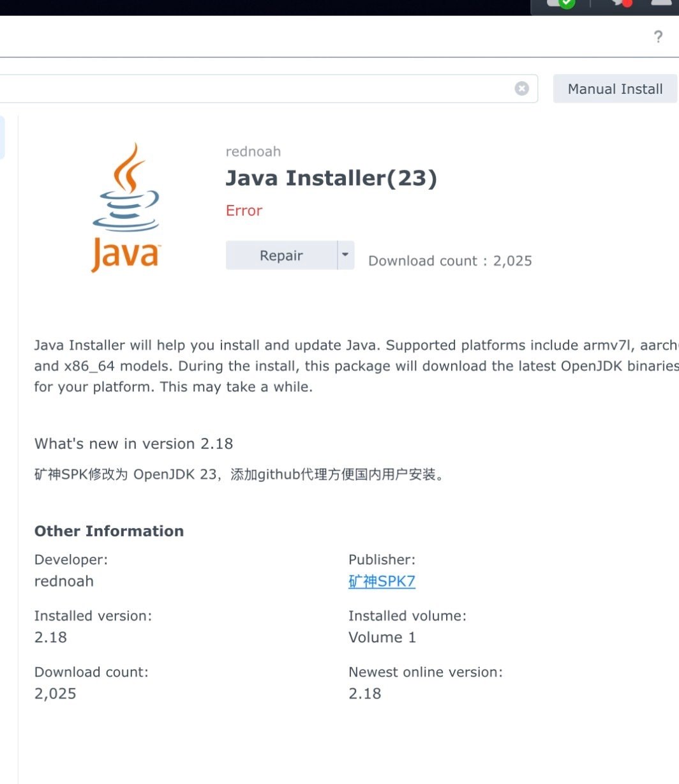Click the Other Information heading

point(108,531)
